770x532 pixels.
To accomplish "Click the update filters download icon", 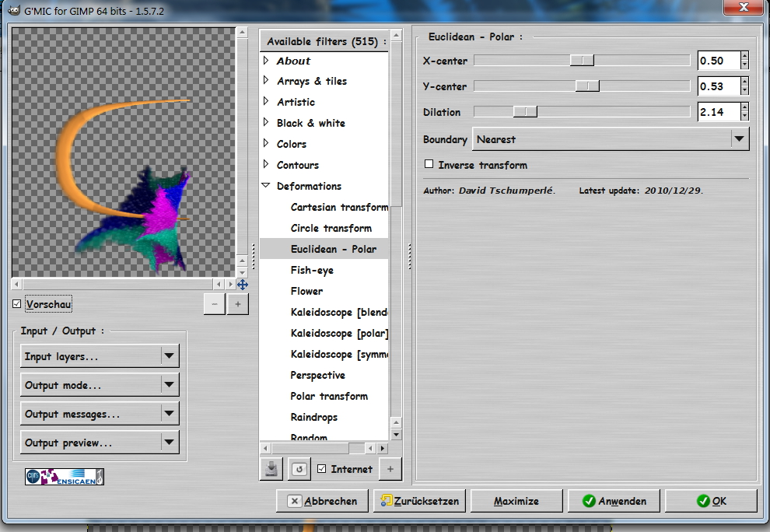I will pyautogui.click(x=271, y=469).
